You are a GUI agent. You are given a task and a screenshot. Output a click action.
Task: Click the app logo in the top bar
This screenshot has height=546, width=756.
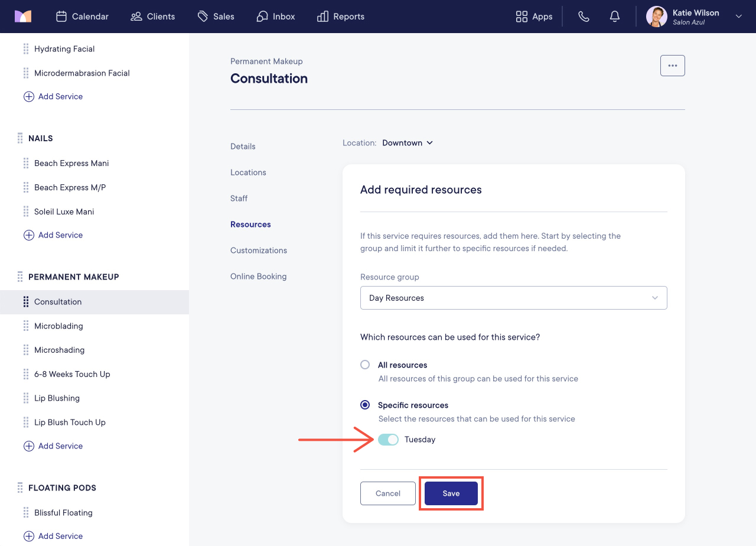point(23,17)
